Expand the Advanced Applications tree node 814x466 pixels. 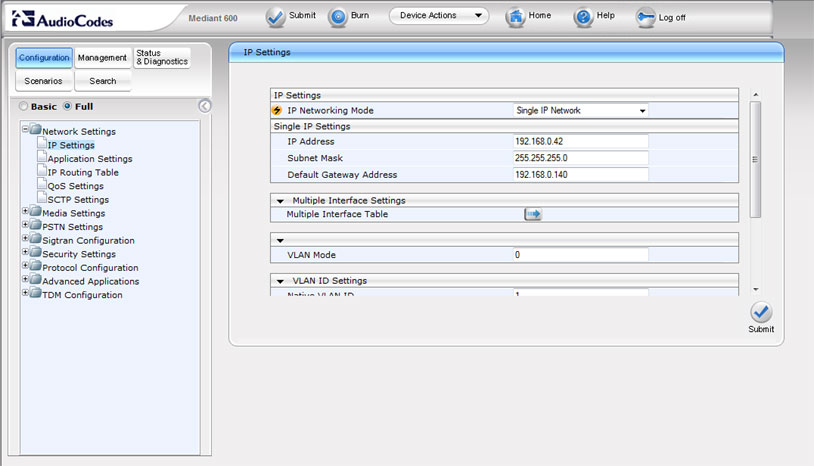25,279
